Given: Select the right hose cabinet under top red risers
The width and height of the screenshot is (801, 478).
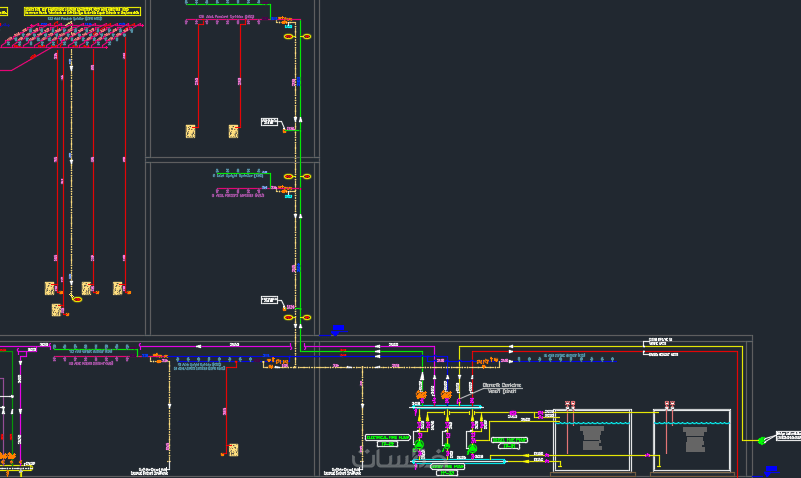Looking at the screenshot, I should tap(233, 132).
